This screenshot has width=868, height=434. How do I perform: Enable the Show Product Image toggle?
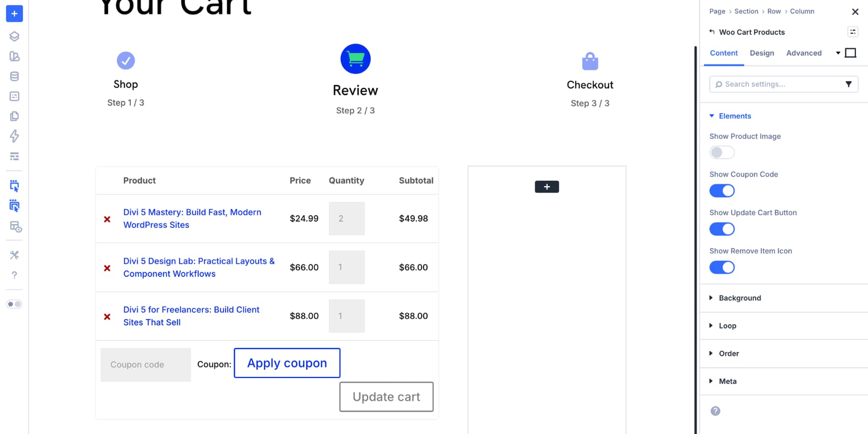(722, 152)
